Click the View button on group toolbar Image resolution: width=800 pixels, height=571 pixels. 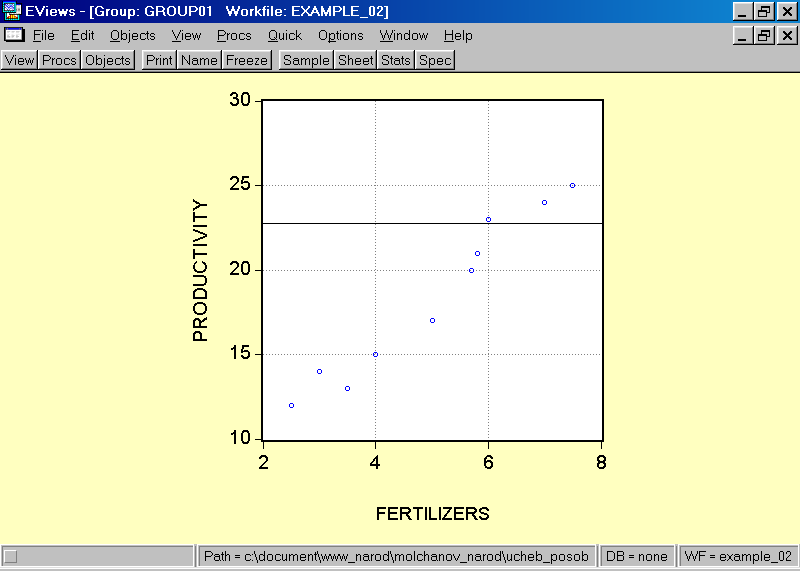[x=19, y=60]
